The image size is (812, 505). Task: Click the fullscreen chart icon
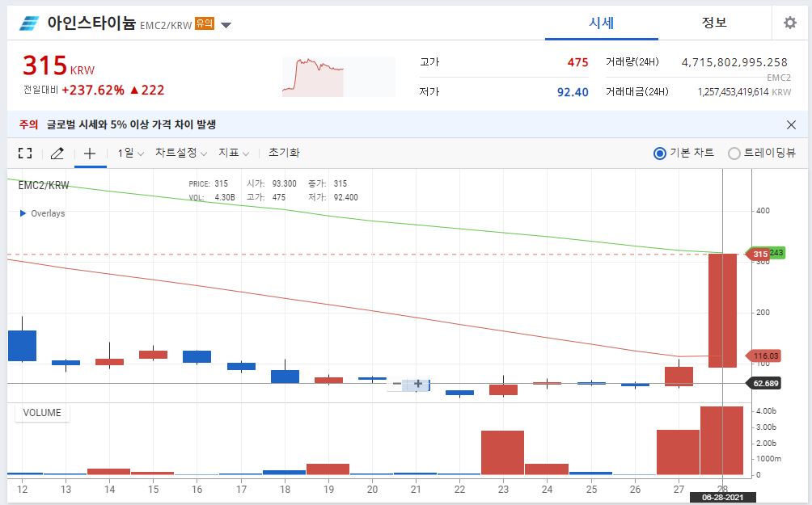[24, 153]
